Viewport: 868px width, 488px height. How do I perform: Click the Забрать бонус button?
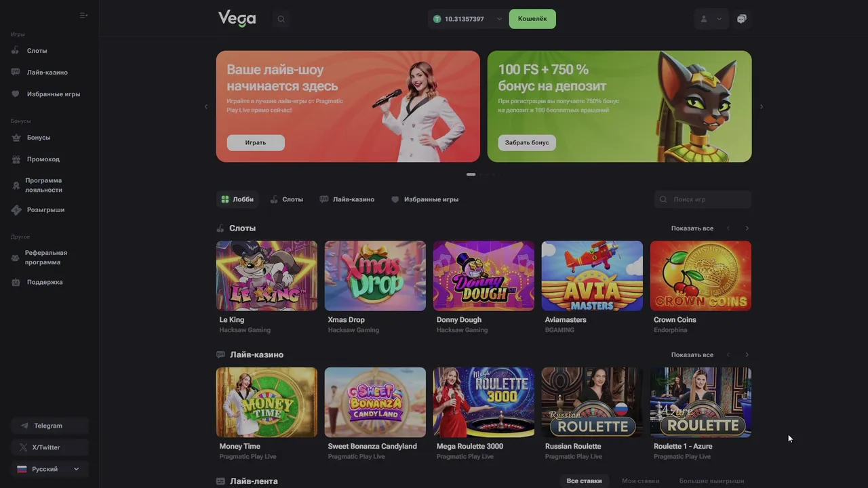527,142
